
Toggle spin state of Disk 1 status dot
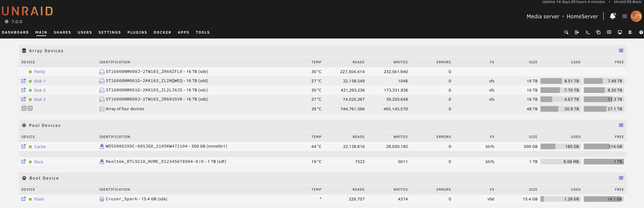(x=30, y=81)
